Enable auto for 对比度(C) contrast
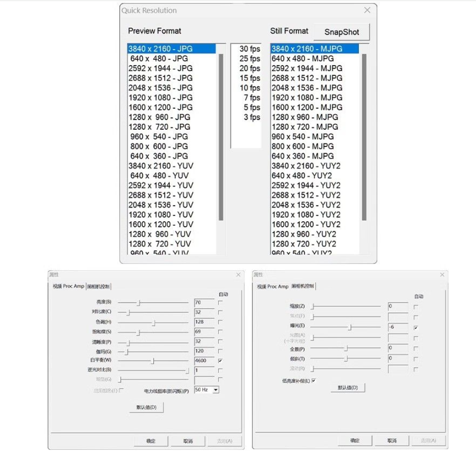476x451 pixels. (221, 312)
